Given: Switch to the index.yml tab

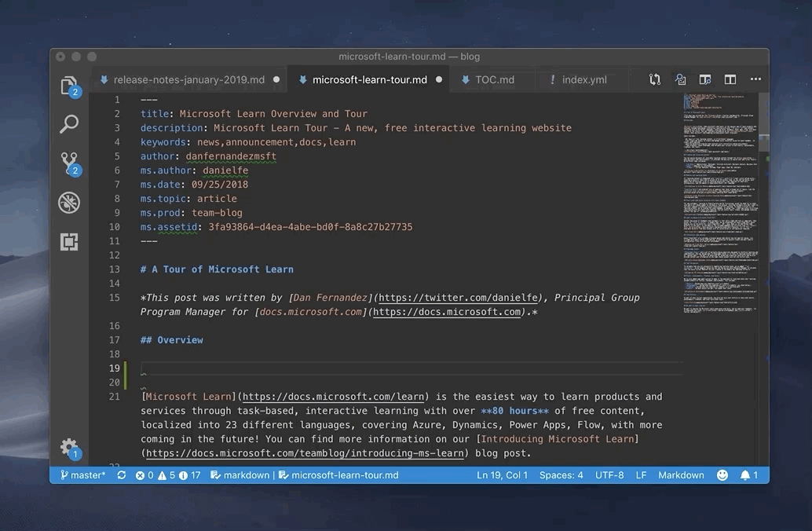Looking at the screenshot, I should pos(584,80).
